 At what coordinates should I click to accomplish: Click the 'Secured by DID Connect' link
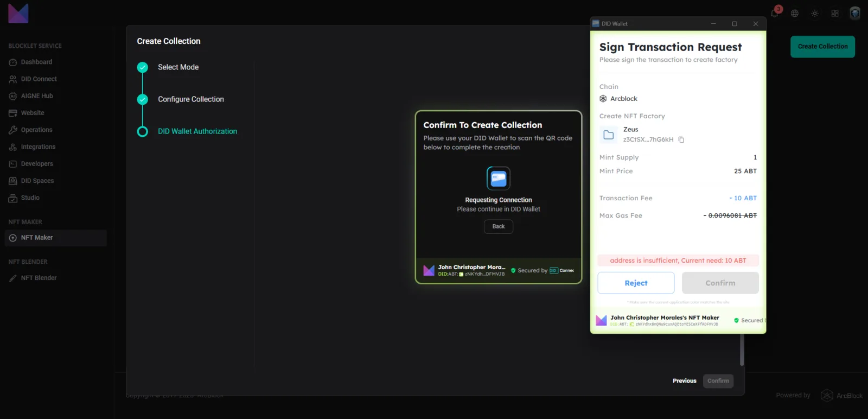coord(542,270)
